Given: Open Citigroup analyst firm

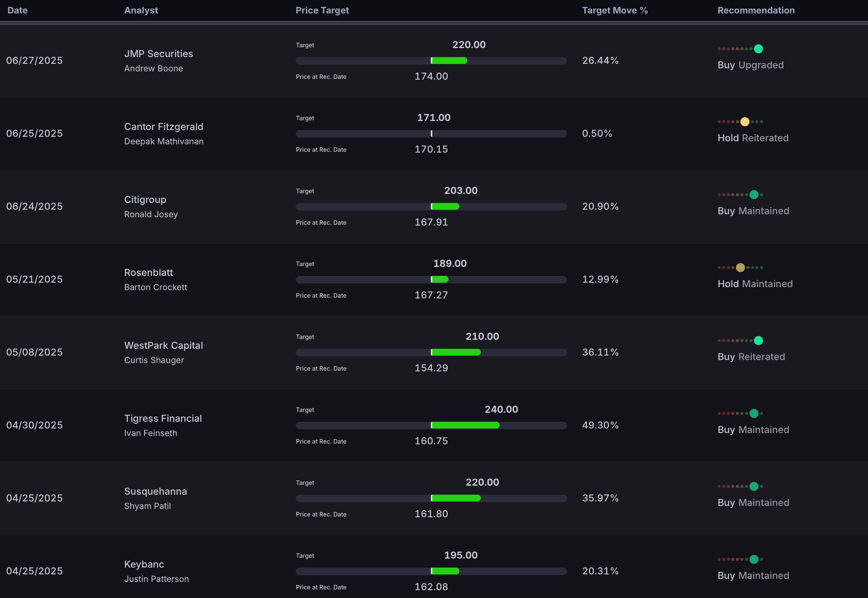Looking at the screenshot, I should click(145, 199).
